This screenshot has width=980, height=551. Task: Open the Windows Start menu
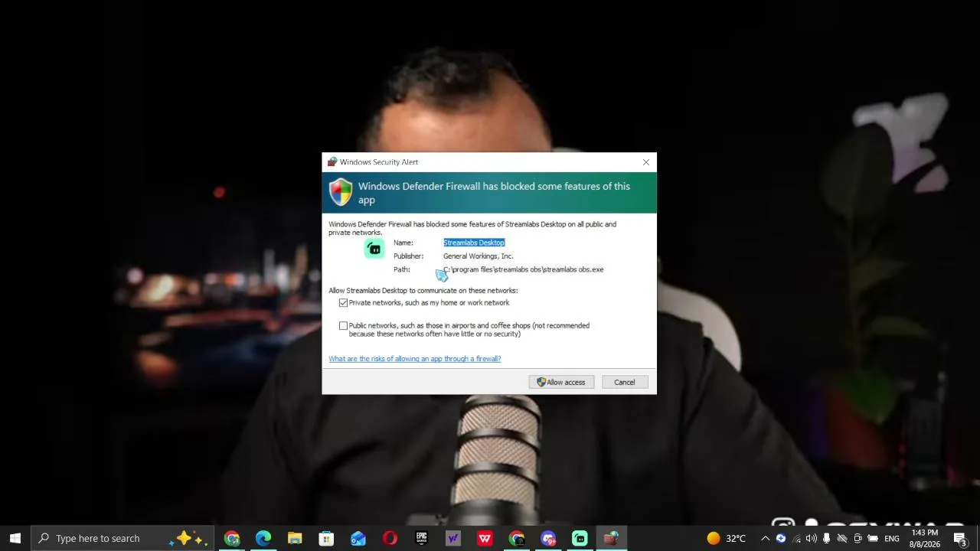coord(15,538)
